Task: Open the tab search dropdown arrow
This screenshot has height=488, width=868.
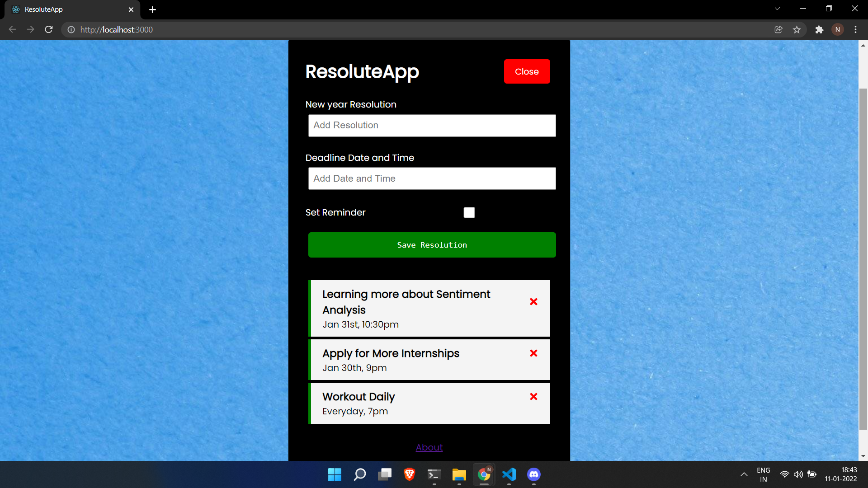Action: [777, 9]
